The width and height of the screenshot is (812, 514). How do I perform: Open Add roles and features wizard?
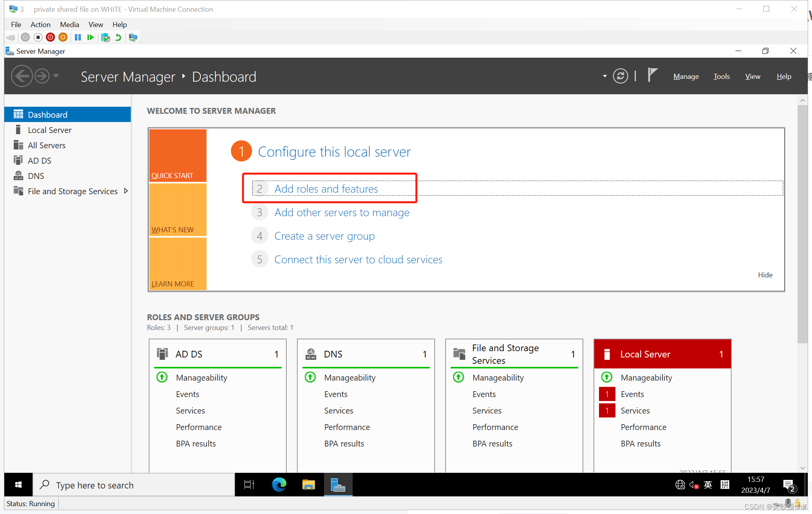click(x=326, y=188)
